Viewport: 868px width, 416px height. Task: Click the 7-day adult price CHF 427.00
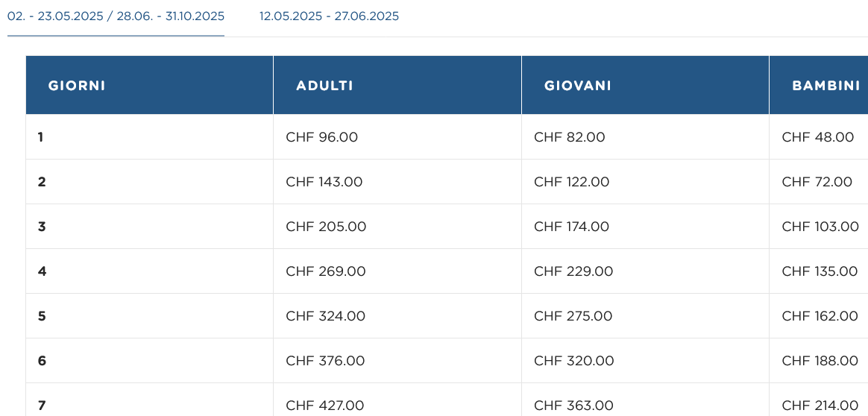pyautogui.click(x=325, y=406)
